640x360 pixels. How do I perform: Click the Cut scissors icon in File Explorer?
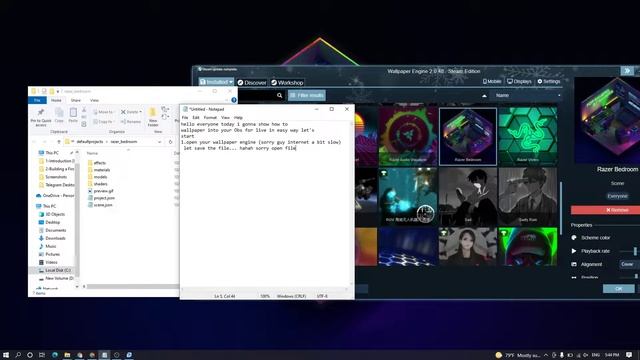(84, 110)
